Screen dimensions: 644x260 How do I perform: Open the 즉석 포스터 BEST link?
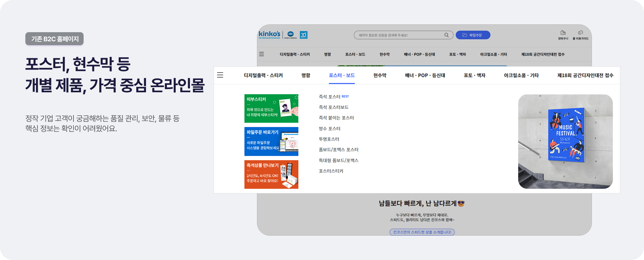coord(329,97)
